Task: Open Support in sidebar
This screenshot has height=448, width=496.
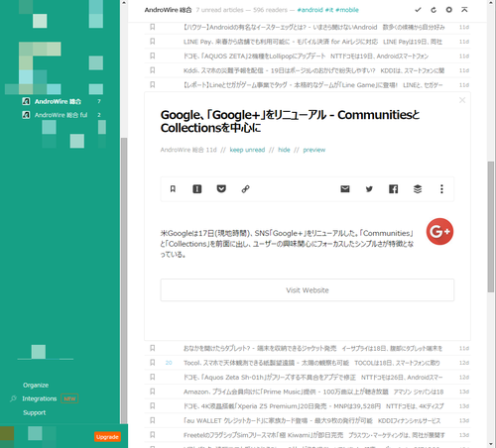Action: click(x=35, y=412)
